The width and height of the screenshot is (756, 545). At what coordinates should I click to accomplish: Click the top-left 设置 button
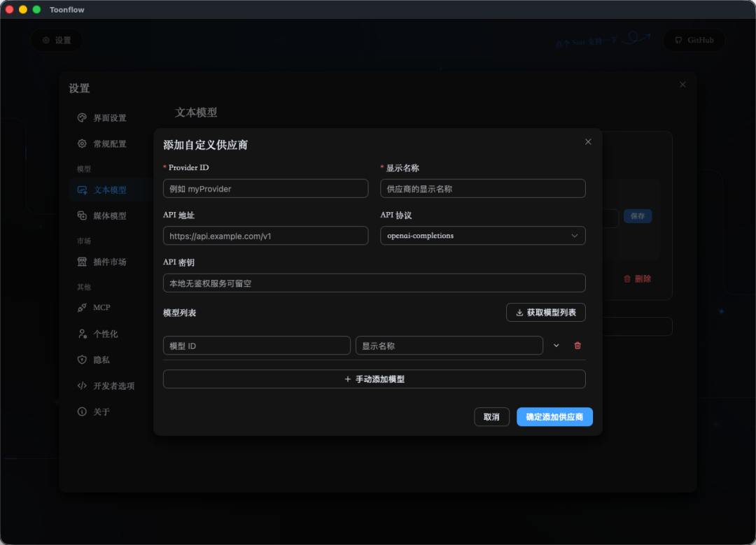click(57, 40)
